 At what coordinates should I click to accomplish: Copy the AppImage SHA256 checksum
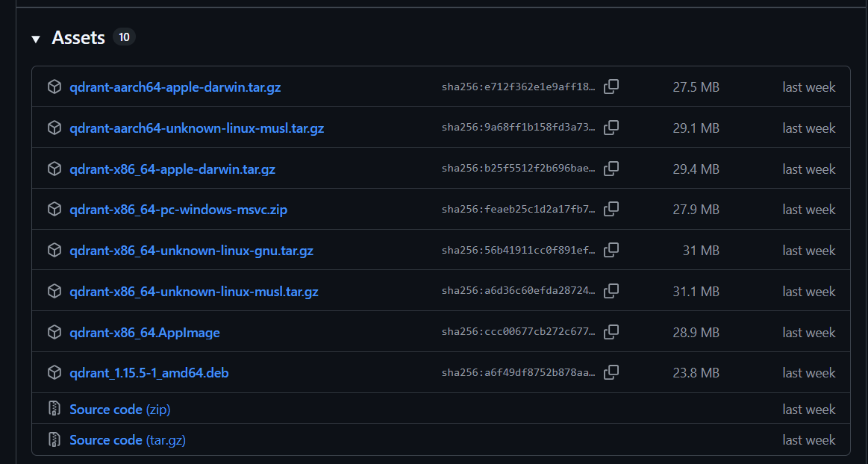click(x=611, y=333)
